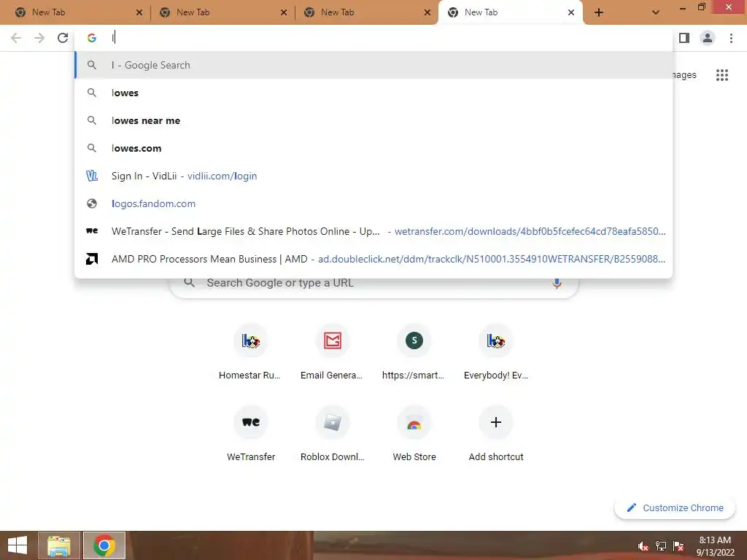747x560 pixels.
Task: Start voice search with the microphone icon
Action: coord(557,283)
